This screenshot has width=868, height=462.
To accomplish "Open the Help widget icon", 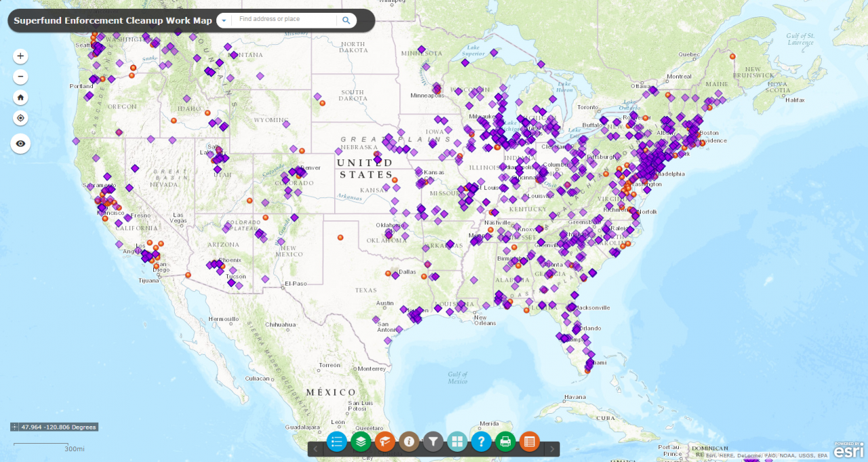I will point(481,441).
